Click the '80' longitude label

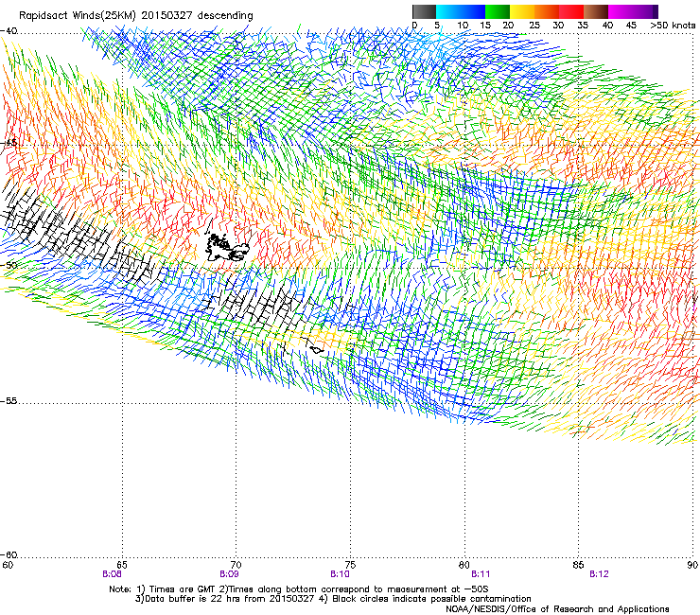click(464, 565)
